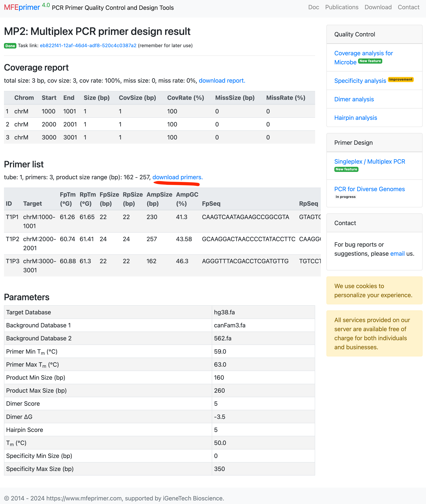Open Singleplex / Multiplex PCR design
This screenshot has height=504, width=426.
[369, 161]
